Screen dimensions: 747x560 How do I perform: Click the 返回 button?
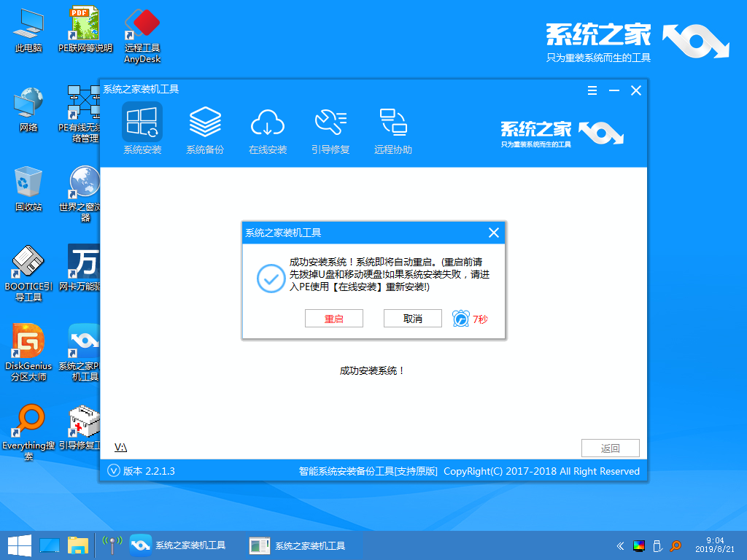(611, 448)
